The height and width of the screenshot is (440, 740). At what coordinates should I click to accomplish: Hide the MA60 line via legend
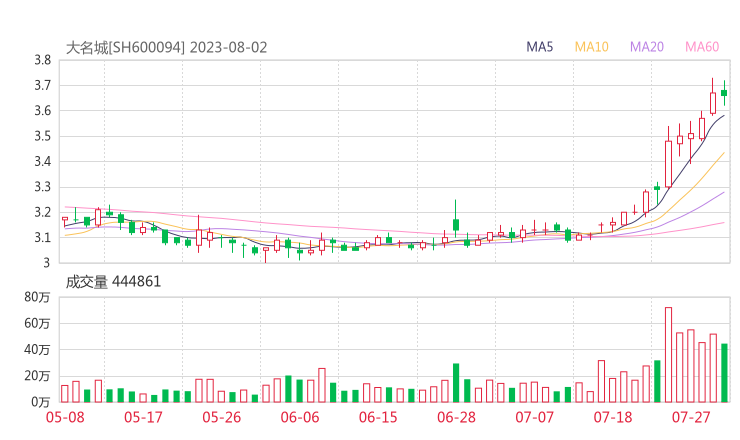click(x=701, y=47)
